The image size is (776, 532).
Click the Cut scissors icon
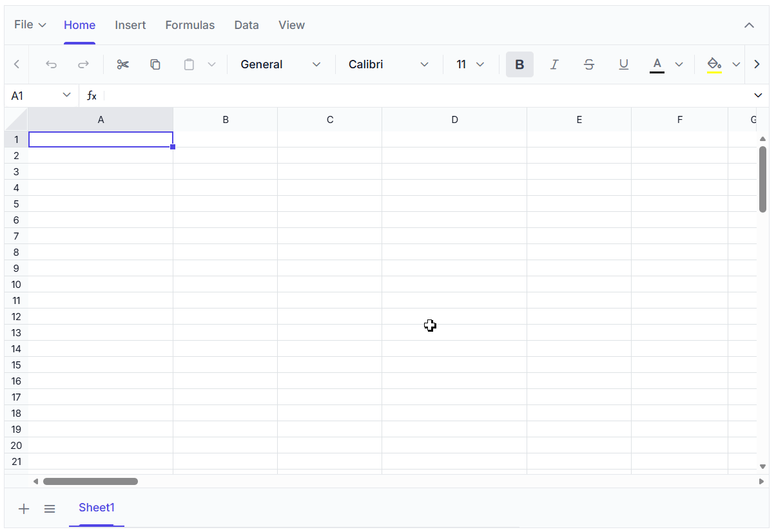click(x=123, y=64)
